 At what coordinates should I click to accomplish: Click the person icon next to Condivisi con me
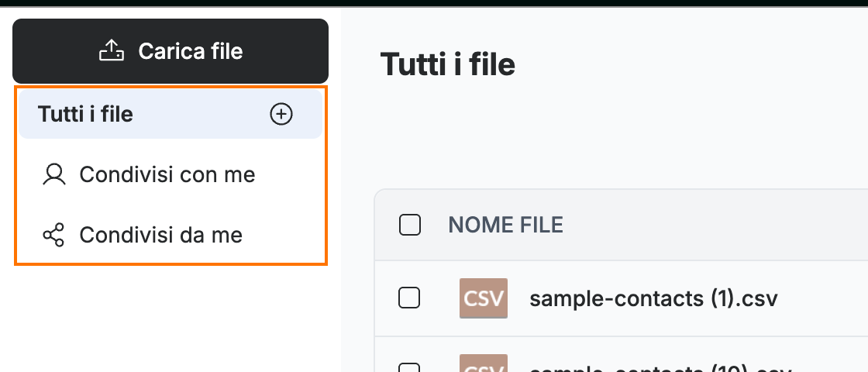pos(53,174)
